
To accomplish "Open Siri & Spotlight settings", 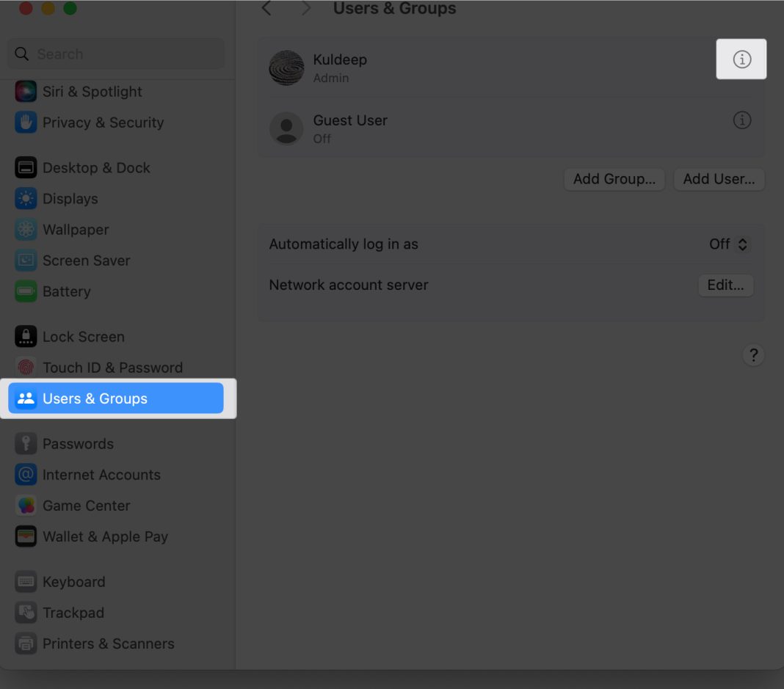I will [92, 92].
